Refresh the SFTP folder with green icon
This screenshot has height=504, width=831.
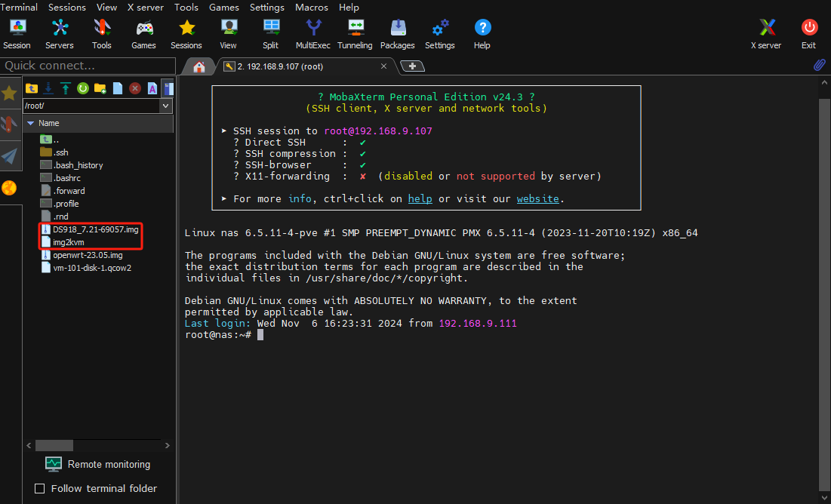pos(83,88)
